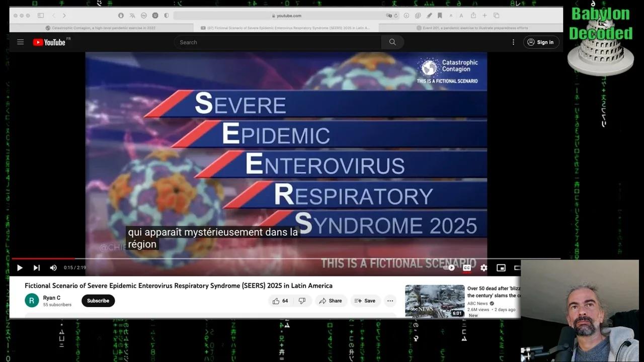The height and width of the screenshot is (362, 644).
Task: Open 'Over 50 dead after' video title
Action: click(x=493, y=292)
